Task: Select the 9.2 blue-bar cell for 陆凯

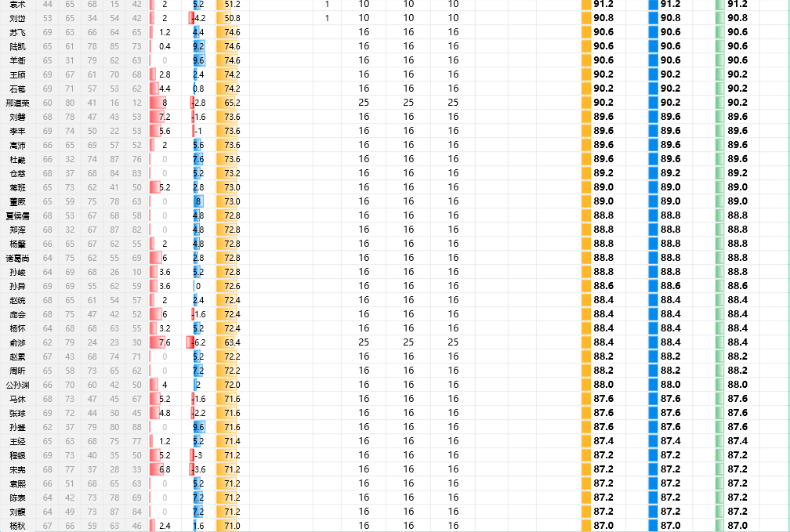Action: 197,46
